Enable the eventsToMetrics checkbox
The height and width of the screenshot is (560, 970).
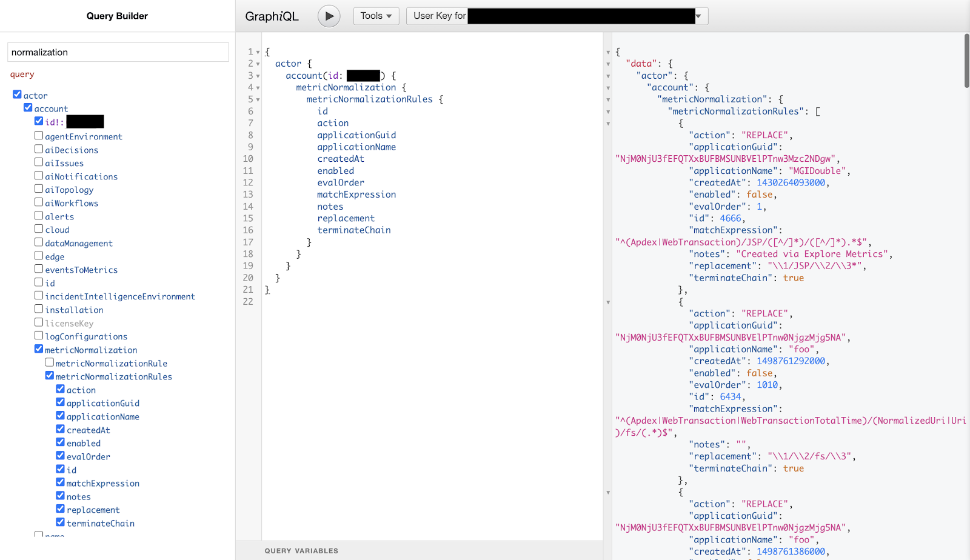pyautogui.click(x=39, y=269)
